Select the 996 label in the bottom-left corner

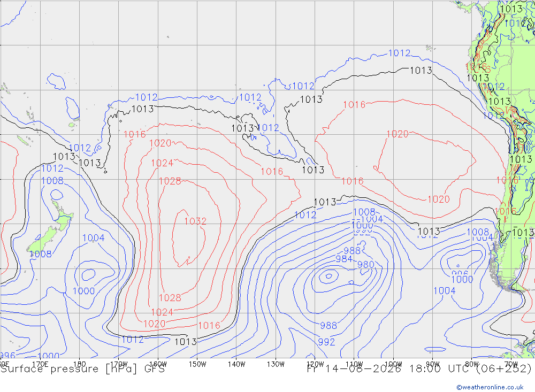click(x=7, y=355)
